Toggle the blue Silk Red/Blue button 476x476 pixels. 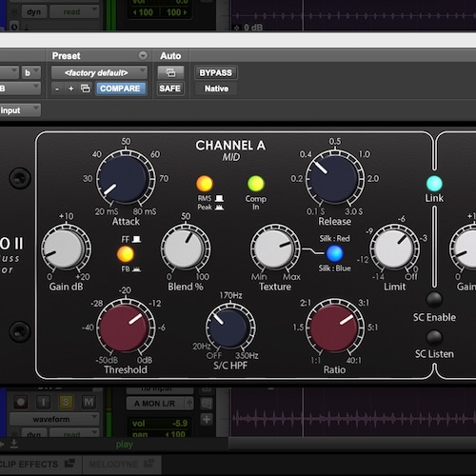tap(335, 253)
